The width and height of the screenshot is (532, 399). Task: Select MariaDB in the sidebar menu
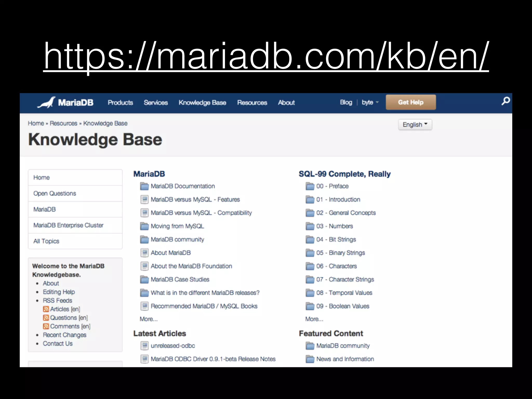75,209
